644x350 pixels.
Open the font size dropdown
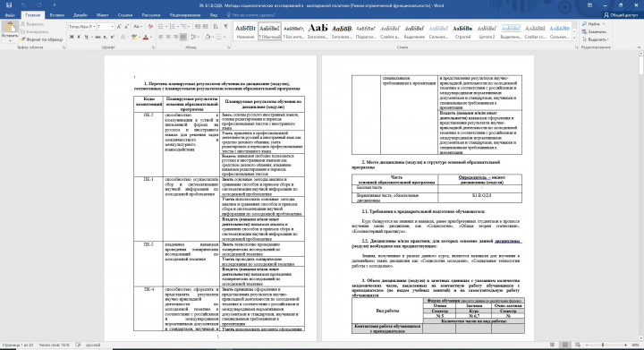click(112, 27)
